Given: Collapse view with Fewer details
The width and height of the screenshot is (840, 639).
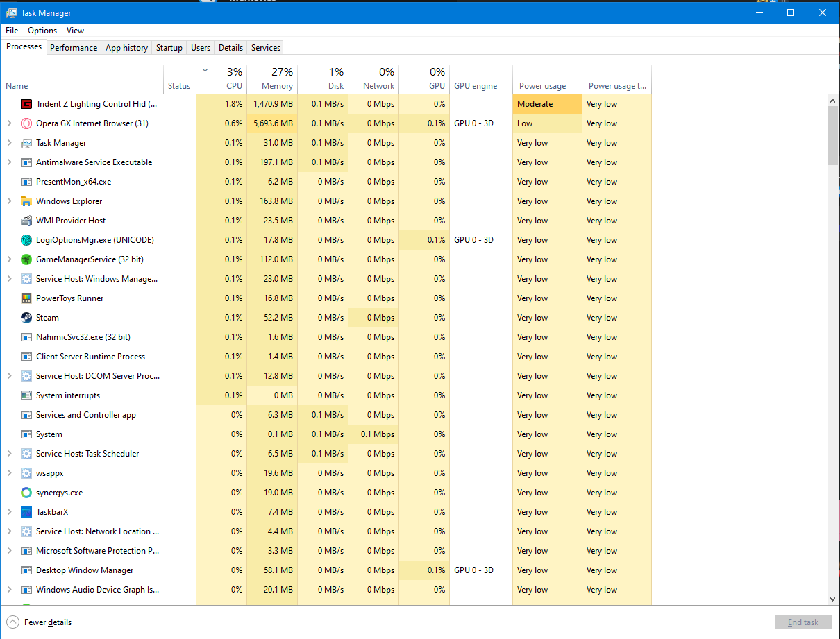Looking at the screenshot, I should 40,622.
